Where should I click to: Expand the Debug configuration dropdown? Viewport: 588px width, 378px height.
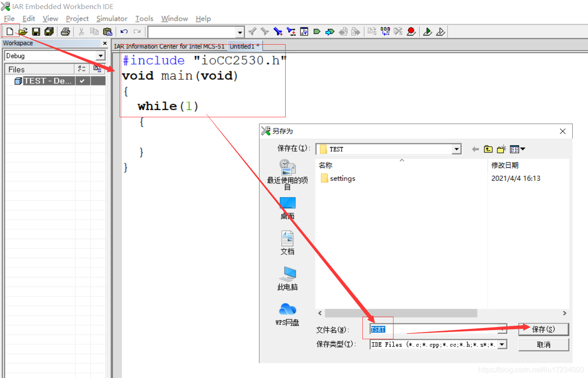100,56
